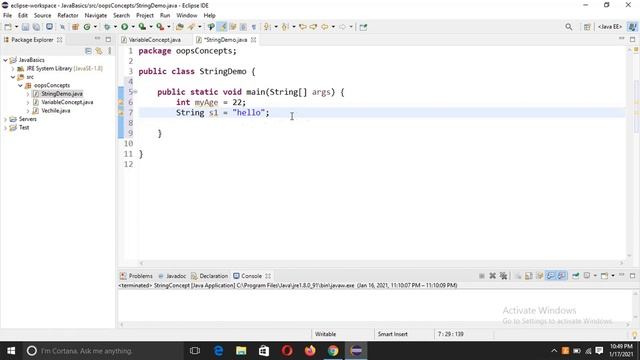Click the Debug bug toolbar icon

click(x=107, y=27)
